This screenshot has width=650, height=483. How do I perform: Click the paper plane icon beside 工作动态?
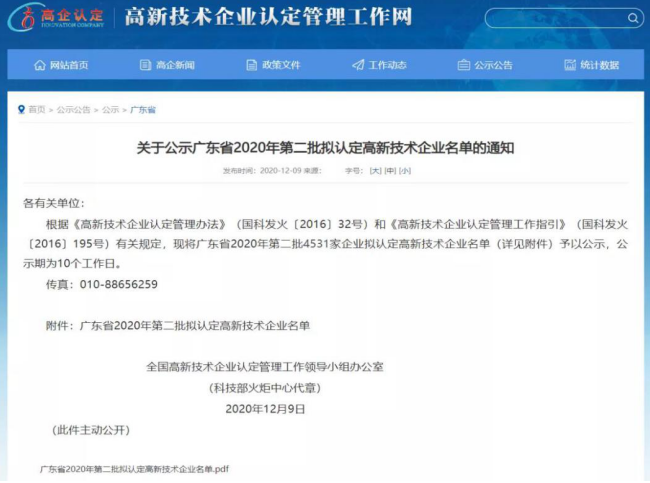tap(358, 65)
